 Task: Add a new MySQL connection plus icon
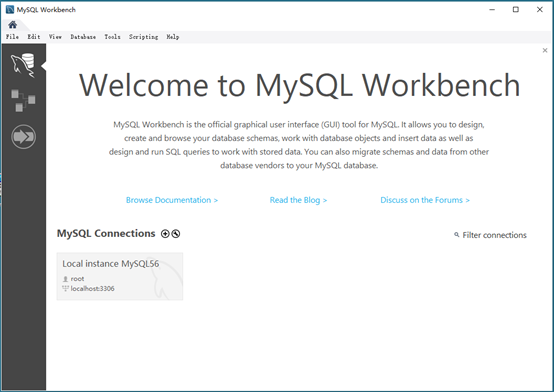[x=165, y=234]
